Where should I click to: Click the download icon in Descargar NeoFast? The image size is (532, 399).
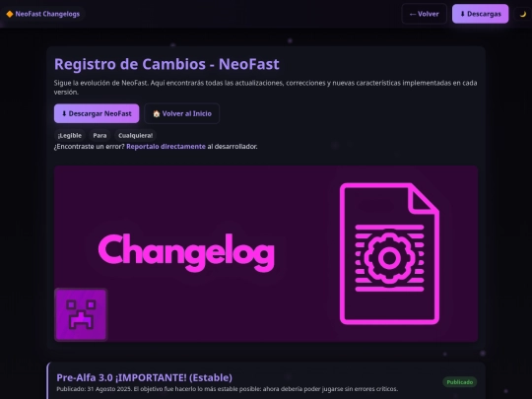pyautogui.click(x=64, y=113)
